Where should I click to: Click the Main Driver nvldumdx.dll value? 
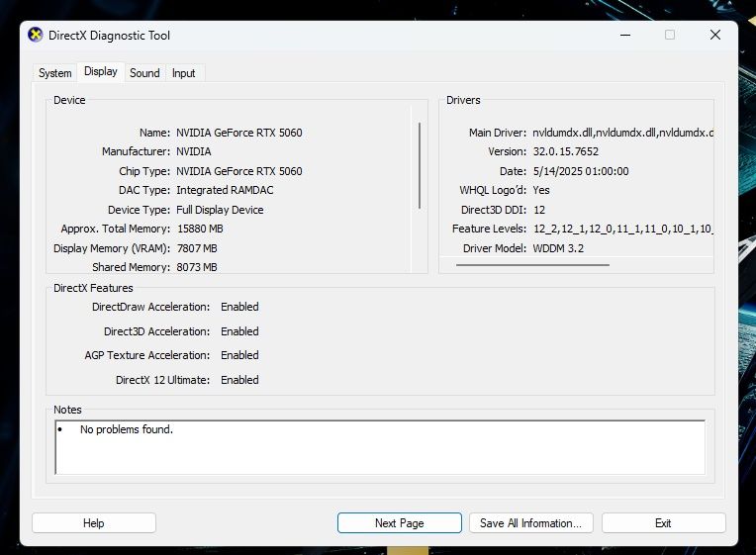click(623, 133)
